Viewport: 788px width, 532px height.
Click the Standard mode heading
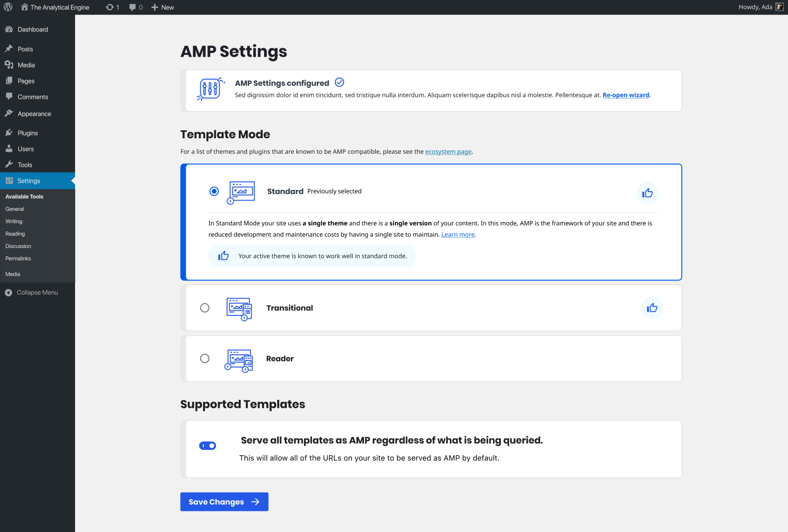(x=286, y=191)
